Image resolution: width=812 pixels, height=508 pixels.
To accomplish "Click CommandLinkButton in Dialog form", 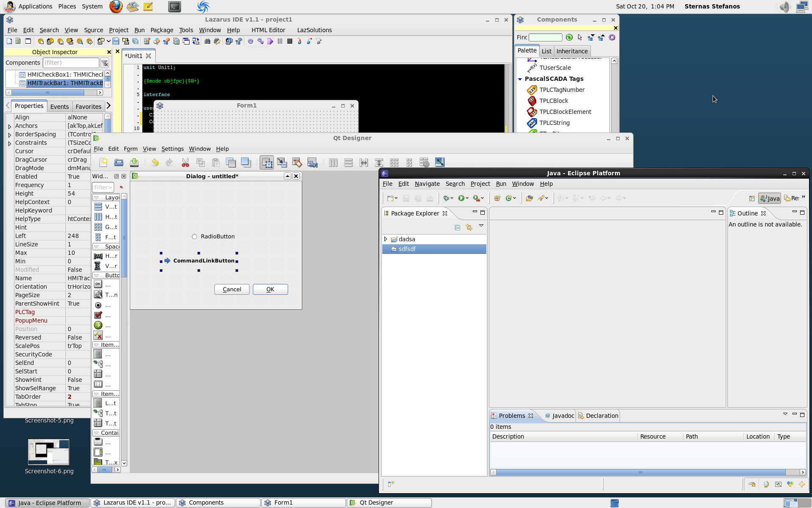I will (199, 261).
